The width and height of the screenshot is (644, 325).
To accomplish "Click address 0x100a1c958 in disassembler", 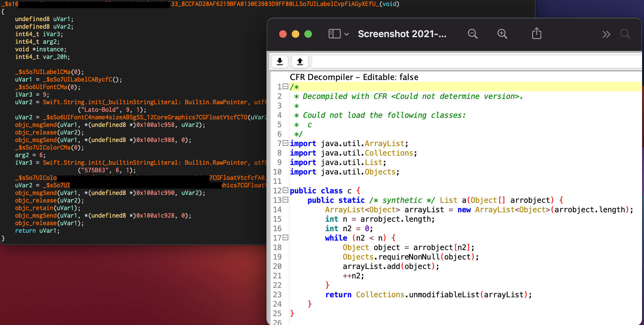I will [155, 125].
